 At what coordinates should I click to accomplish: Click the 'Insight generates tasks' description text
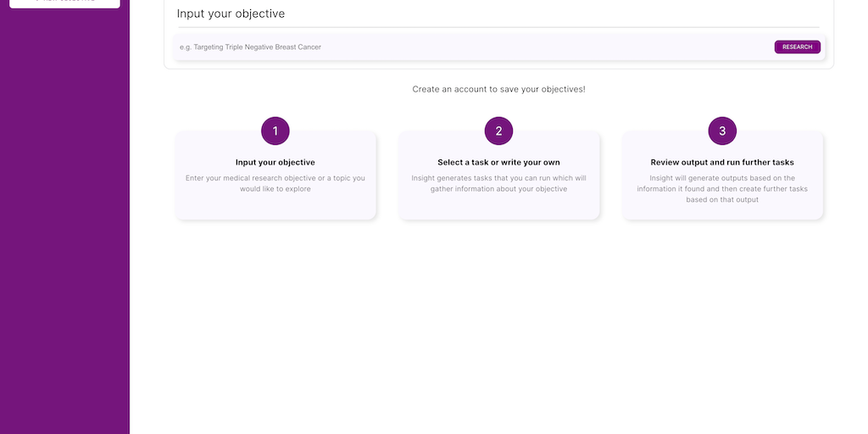498,183
